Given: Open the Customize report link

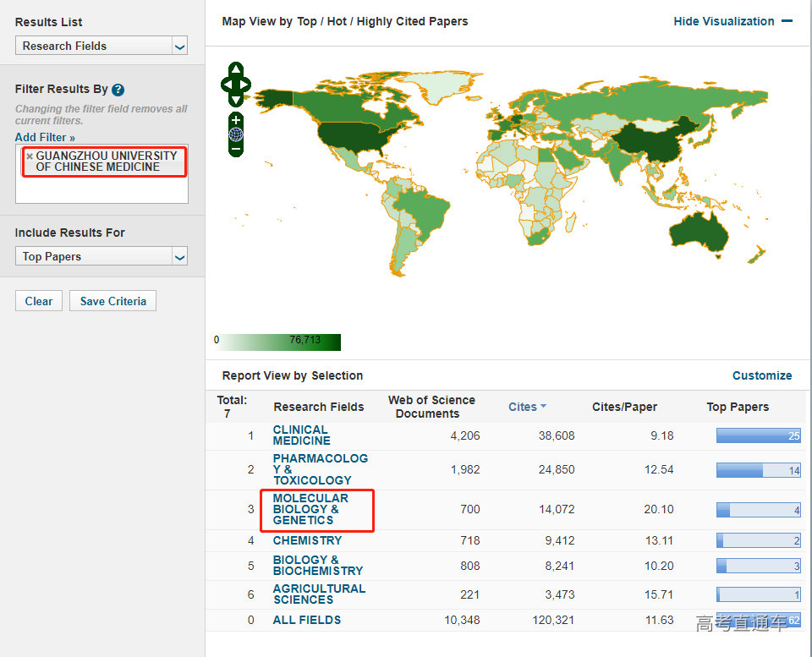Looking at the screenshot, I should coord(762,375).
